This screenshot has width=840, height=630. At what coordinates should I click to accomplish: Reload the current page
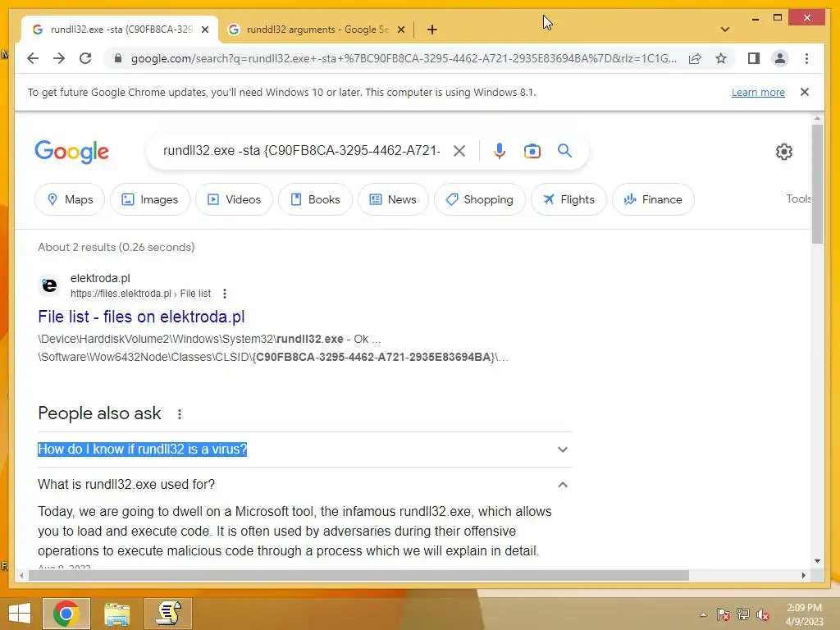[85, 58]
